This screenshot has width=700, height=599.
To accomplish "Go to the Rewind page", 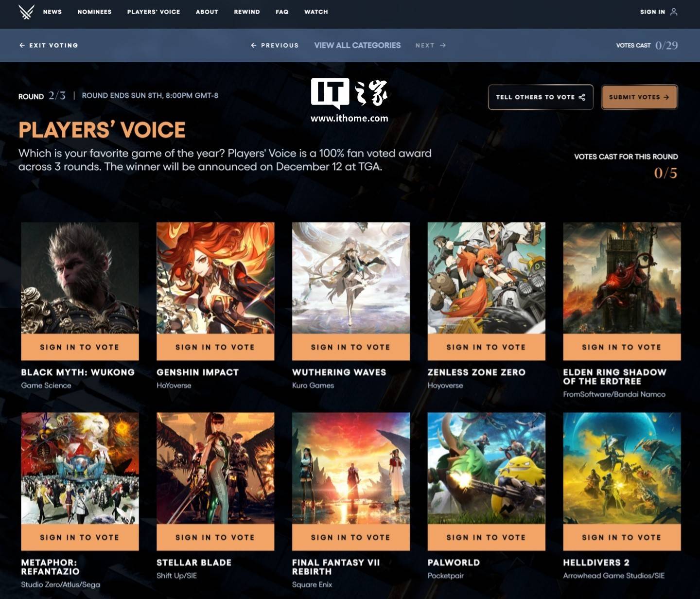I will (247, 12).
